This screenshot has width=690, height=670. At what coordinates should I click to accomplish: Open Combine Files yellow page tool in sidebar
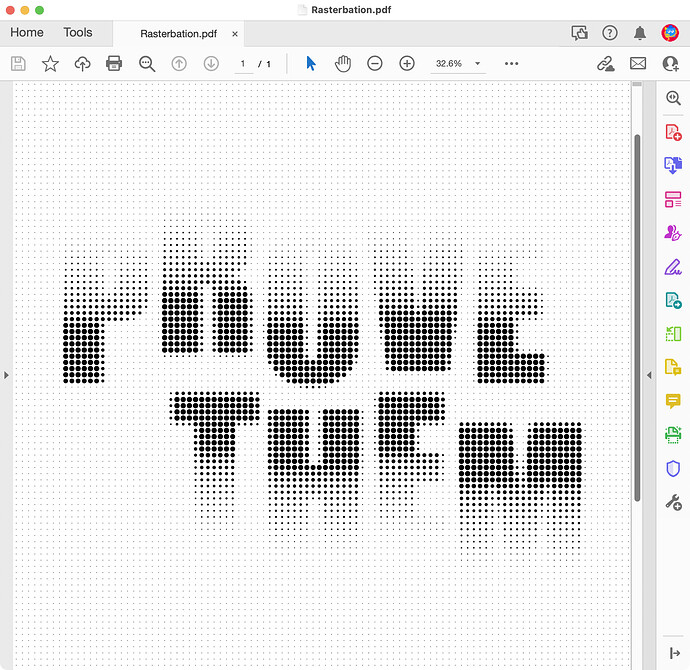673,367
